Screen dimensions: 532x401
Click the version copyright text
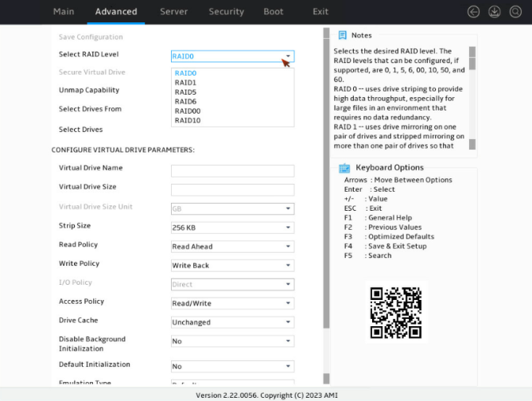click(x=266, y=395)
